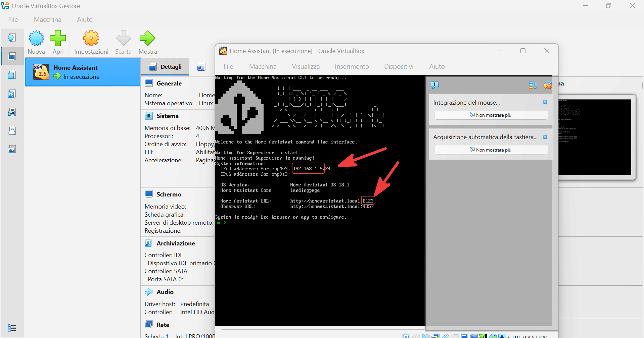Screen dimensions: 644x338
Task: Toggle the sidebar menu list icon
Action: (x=12, y=328)
